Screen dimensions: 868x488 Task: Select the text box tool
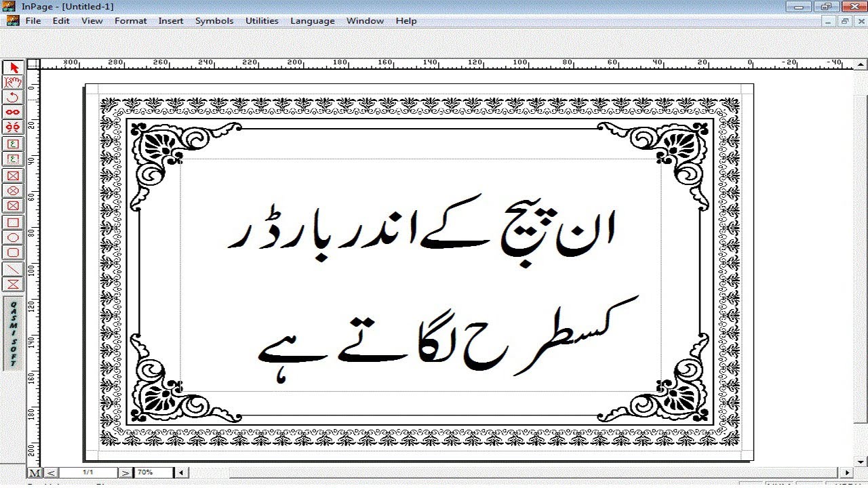point(13,144)
